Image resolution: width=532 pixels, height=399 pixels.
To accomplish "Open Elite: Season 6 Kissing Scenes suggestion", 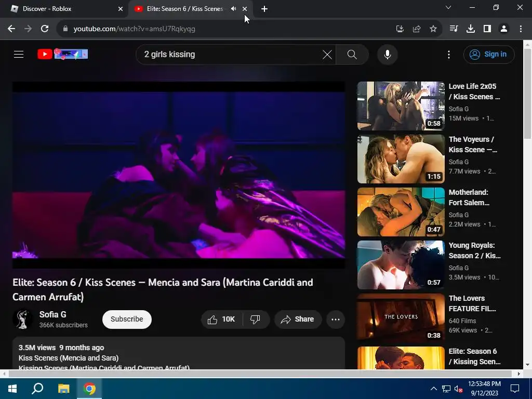I will pyautogui.click(x=474, y=356).
